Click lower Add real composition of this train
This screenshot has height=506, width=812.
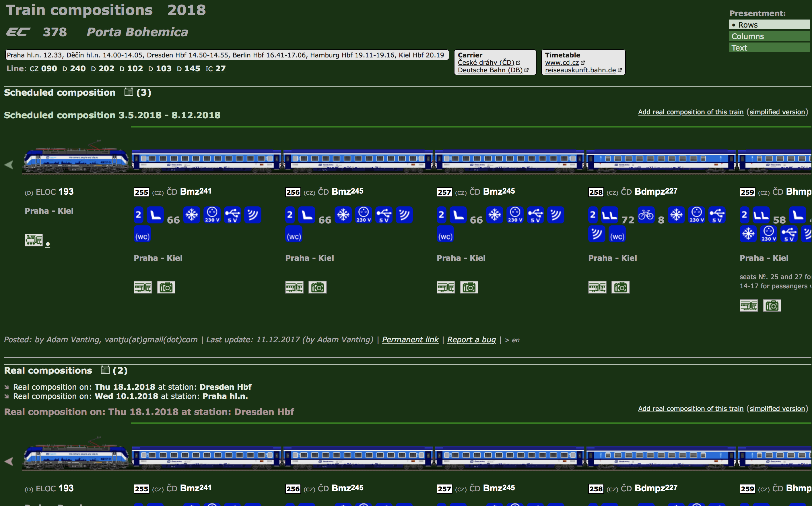click(x=691, y=409)
